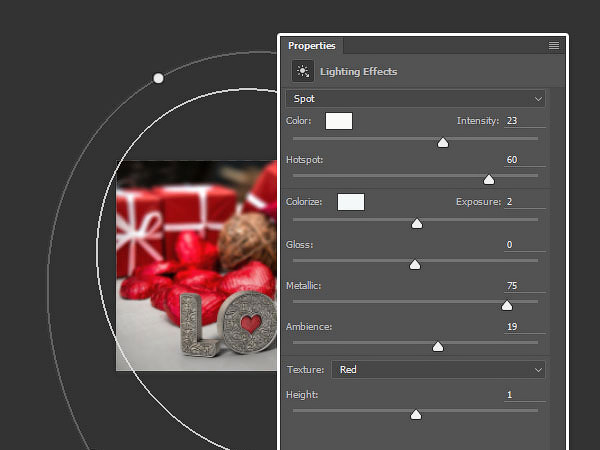Click the Ambience value field
The image size is (600, 450).
pyautogui.click(x=525, y=327)
